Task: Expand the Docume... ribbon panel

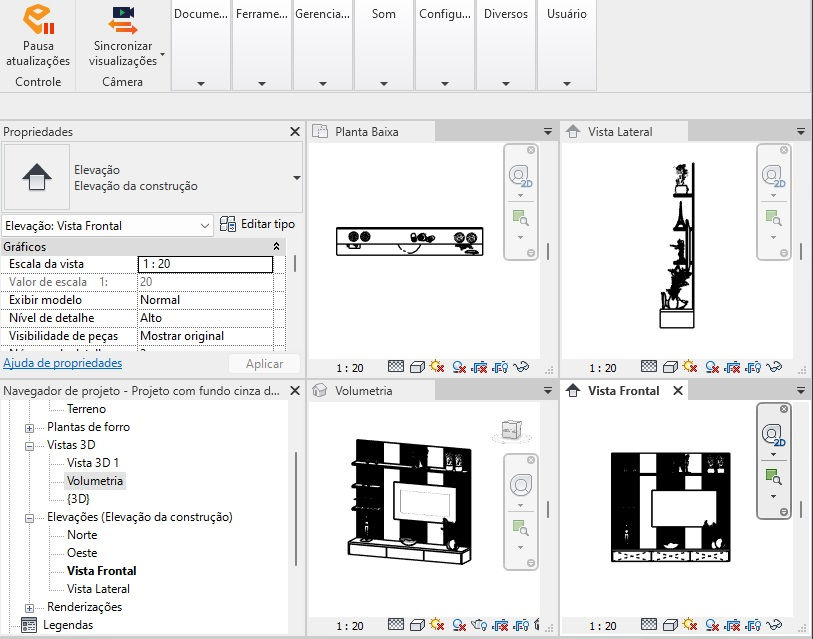Action: (x=201, y=84)
